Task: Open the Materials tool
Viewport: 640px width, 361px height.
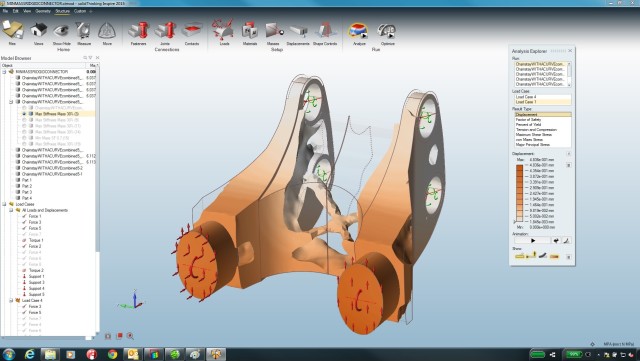Action: pos(249,31)
